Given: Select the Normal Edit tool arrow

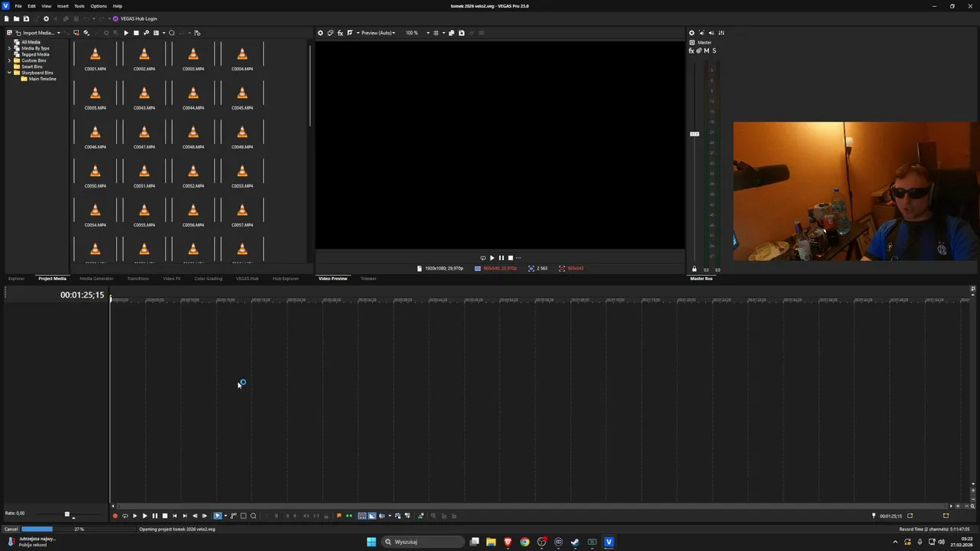Looking at the screenshot, I should pos(217,516).
